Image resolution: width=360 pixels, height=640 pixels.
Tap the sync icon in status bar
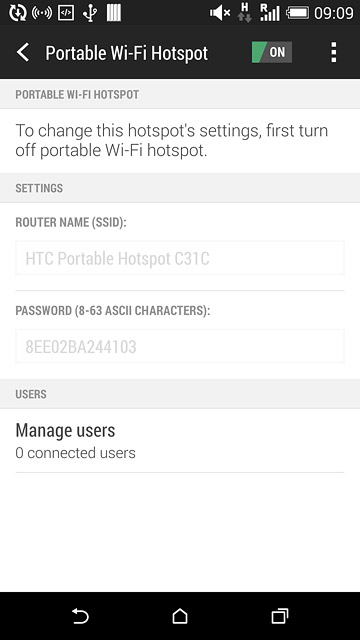coord(18,13)
